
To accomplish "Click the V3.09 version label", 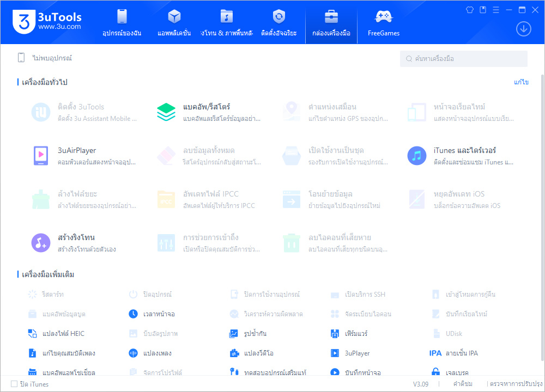I will pyautogui.click(x=421, y=384).
